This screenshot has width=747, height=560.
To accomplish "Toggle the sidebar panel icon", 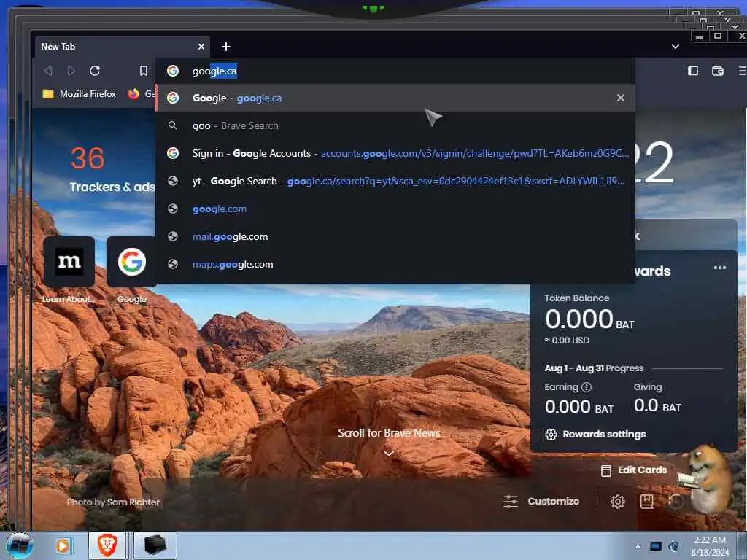I will [693, 71].
